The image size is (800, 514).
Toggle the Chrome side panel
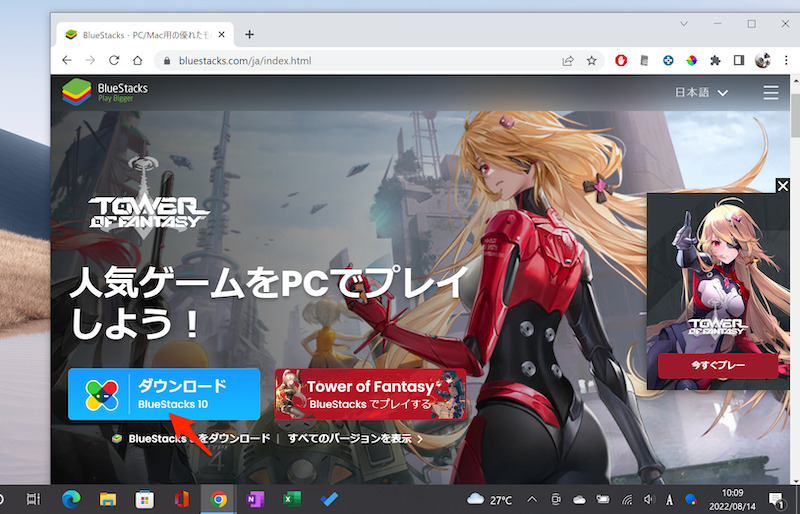738,60
